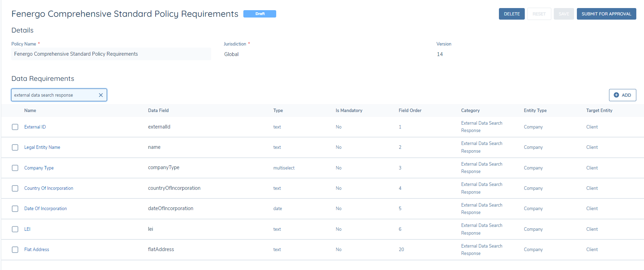Click field order value 20
644x270 pixels.
401,250
